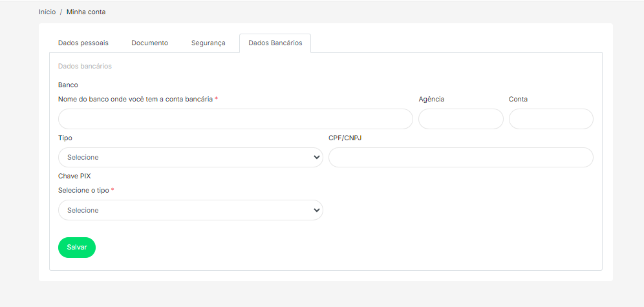Click the Chave PIX section heading
This screenshot has height=307, width=644.
74,176
